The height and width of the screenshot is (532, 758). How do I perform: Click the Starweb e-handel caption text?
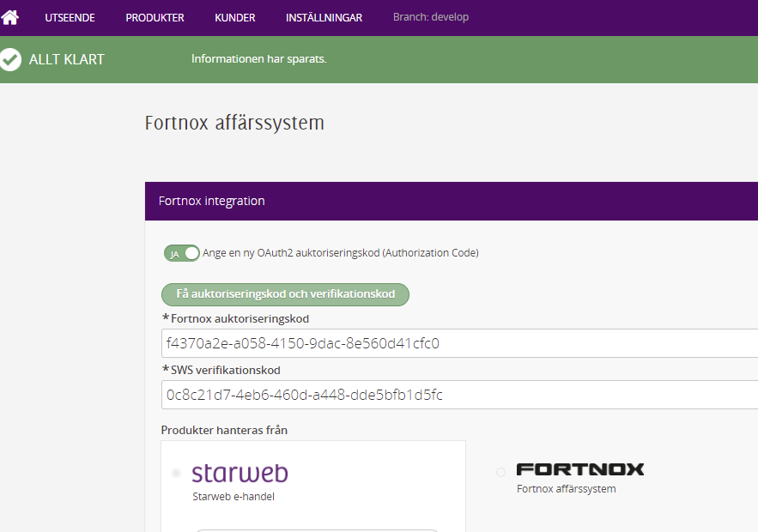[233, 496]
